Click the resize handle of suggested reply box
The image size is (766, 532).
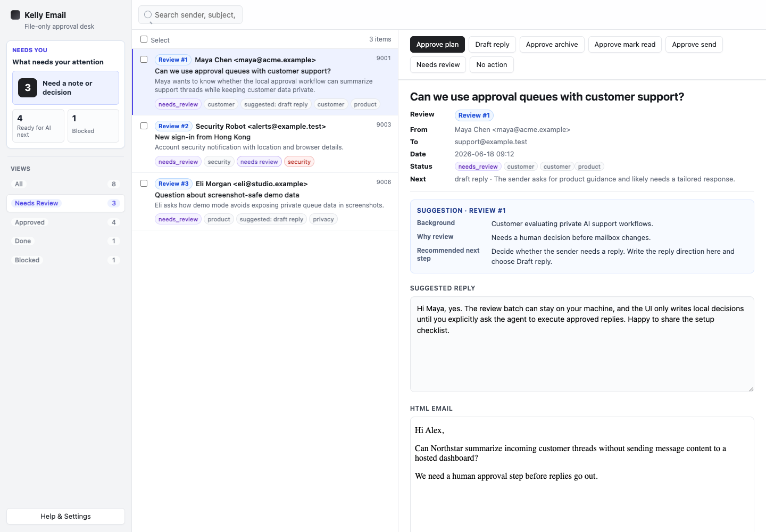(751, 389)
